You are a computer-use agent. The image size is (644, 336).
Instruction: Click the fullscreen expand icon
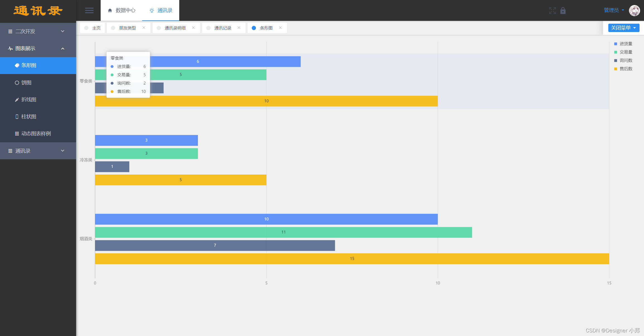[552, 11]
